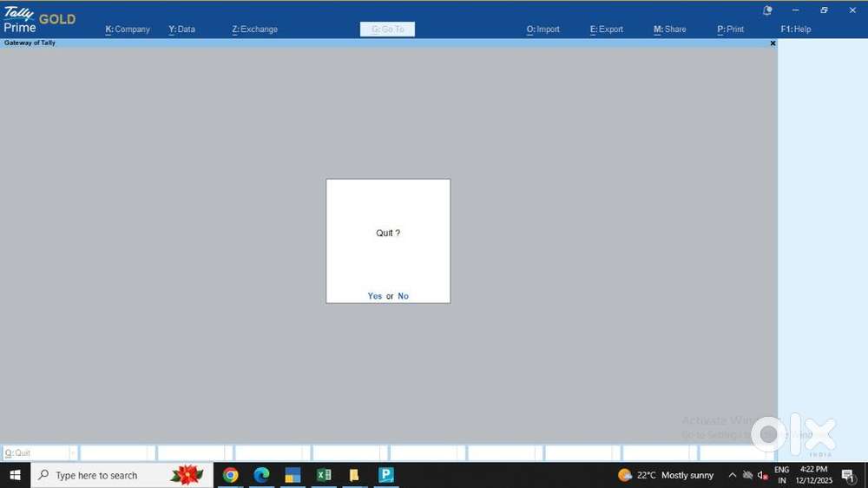
Task: Click the G: Go To button
Action: click(x=387, y=30)
